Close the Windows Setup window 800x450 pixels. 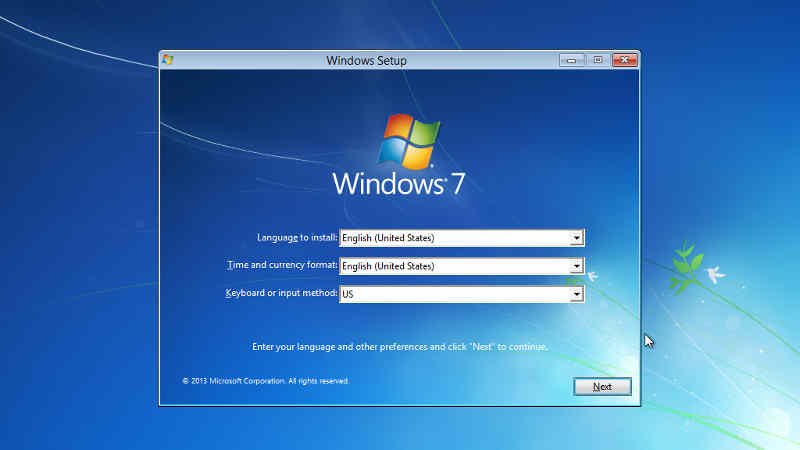tap(624, 60)
